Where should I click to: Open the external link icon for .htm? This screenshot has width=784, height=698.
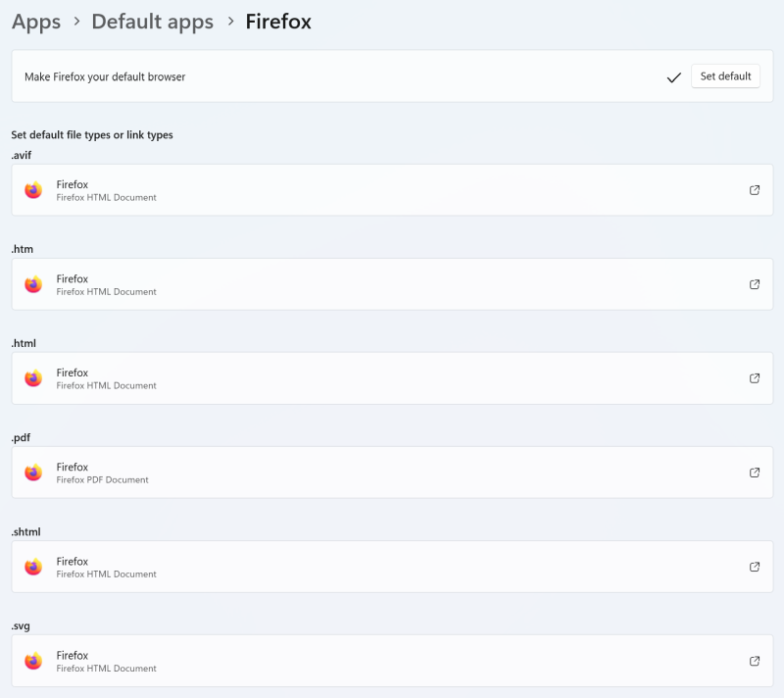tap(755, 284)
